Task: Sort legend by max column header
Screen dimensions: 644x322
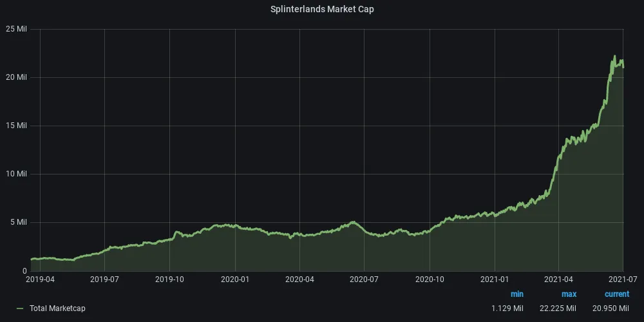Action: pyautogui.click(x=569, y=294)
